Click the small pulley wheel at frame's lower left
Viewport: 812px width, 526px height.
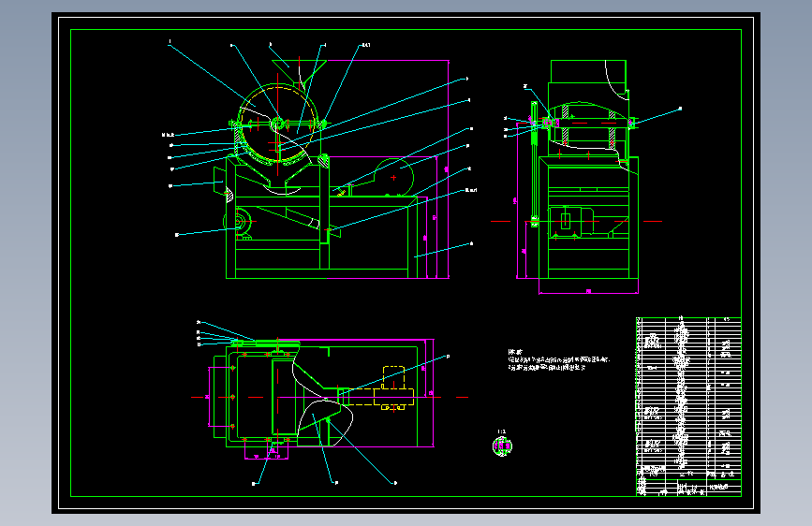coord(239,222)
